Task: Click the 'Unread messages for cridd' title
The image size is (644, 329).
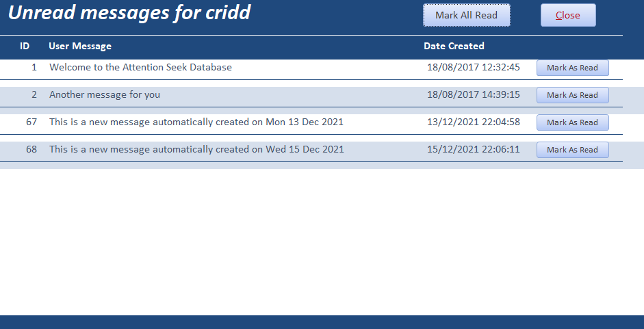Action: coord(129,13)
